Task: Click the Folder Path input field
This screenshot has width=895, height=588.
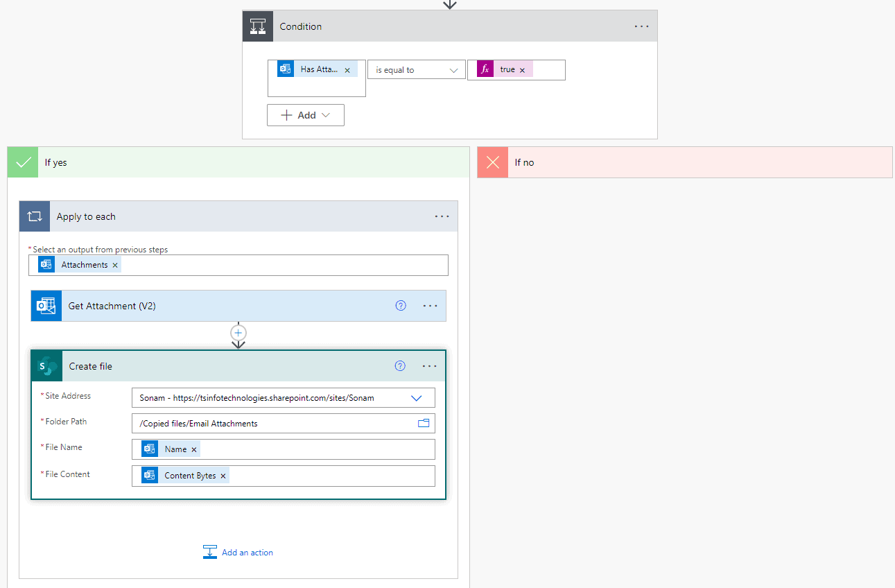Action: click(x=284, y=423)
